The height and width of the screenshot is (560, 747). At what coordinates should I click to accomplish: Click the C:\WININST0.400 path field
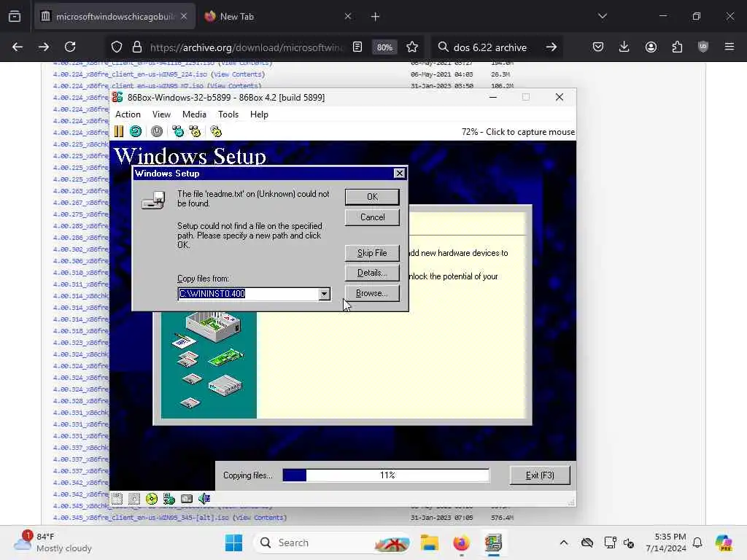click(248, 294)
